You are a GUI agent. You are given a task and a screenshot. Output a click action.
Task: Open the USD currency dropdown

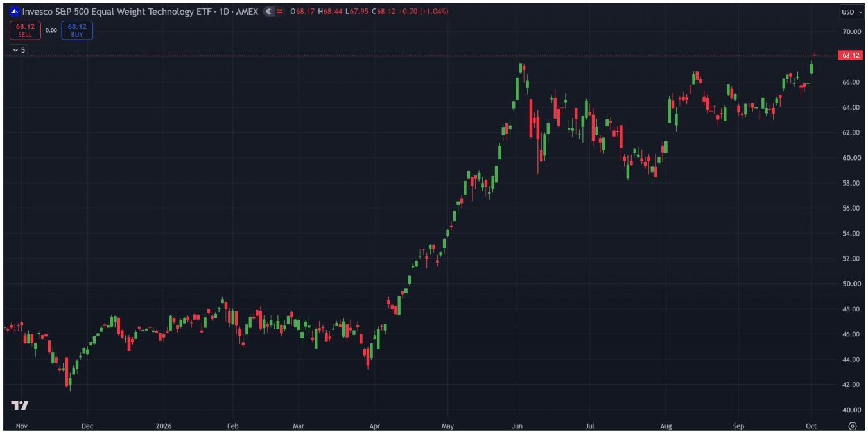[851, 12]
